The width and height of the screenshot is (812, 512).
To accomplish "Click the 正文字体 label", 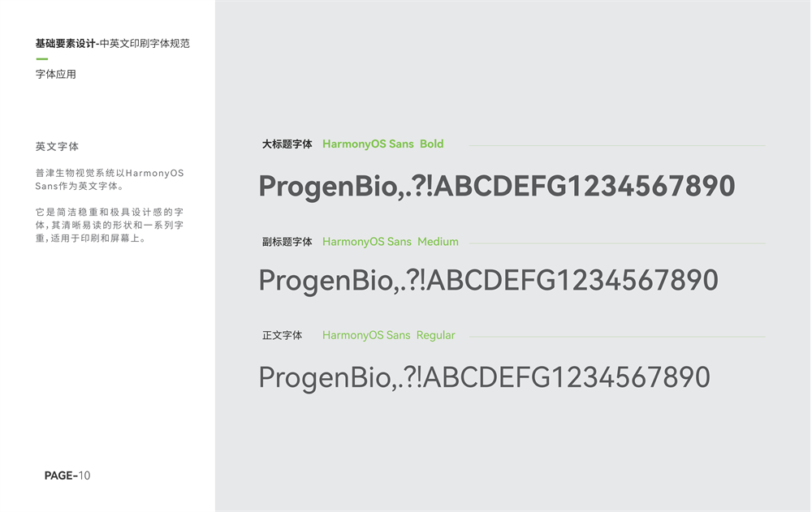I will point(282,335).
